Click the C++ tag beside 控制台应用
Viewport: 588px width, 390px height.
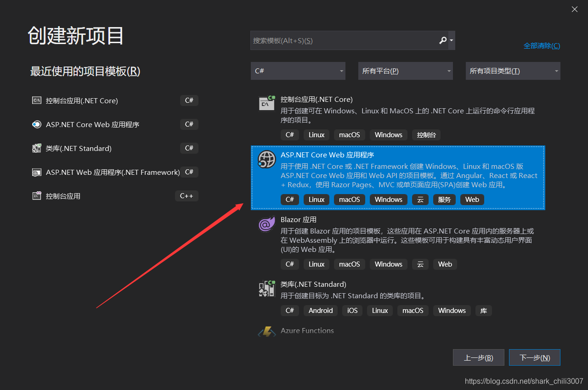tap(186, 196)
